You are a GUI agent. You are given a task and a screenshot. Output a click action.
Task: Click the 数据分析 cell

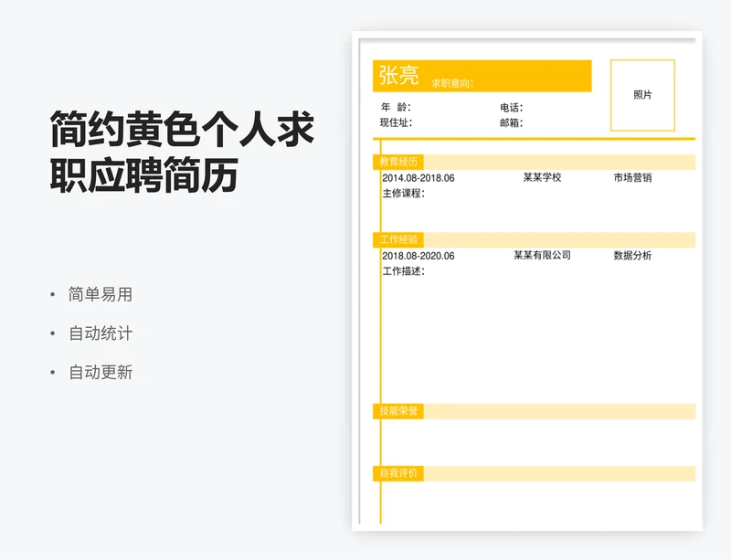[x=632, y=256]
